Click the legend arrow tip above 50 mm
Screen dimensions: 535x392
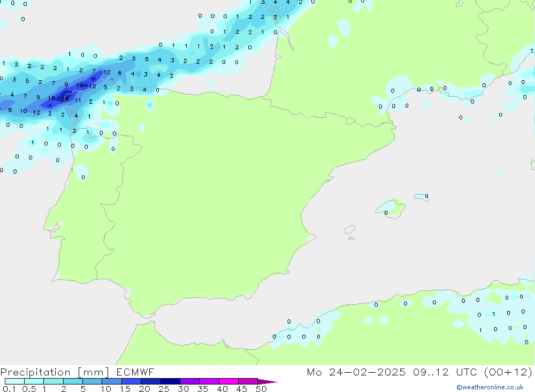pyautogui.click(x=267, y=381)
